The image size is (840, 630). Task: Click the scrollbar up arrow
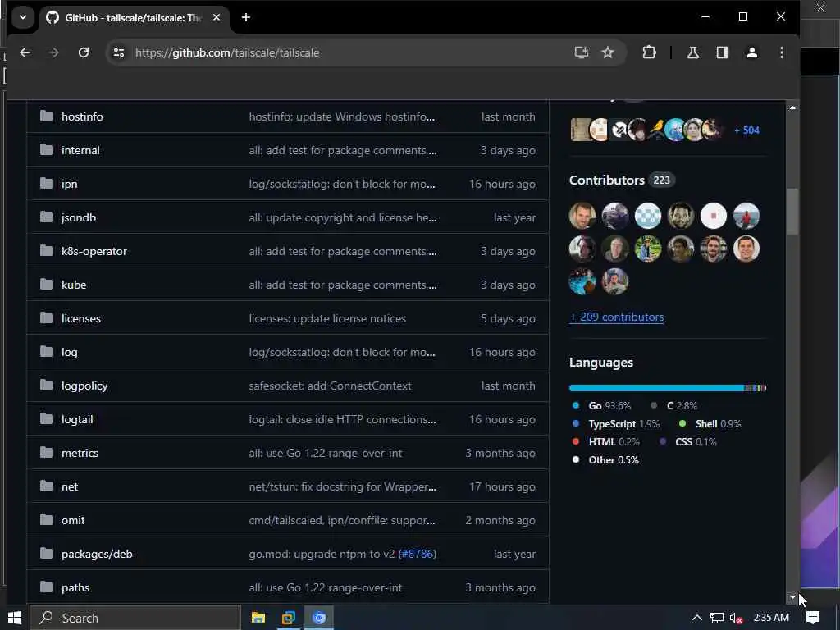[x=792, y=107]
